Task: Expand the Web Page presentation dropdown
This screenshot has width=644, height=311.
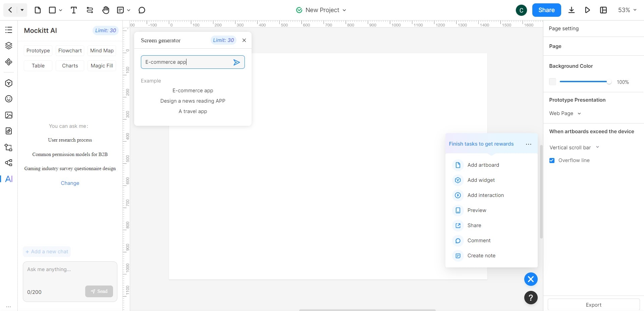Action: tap(565, 113)
